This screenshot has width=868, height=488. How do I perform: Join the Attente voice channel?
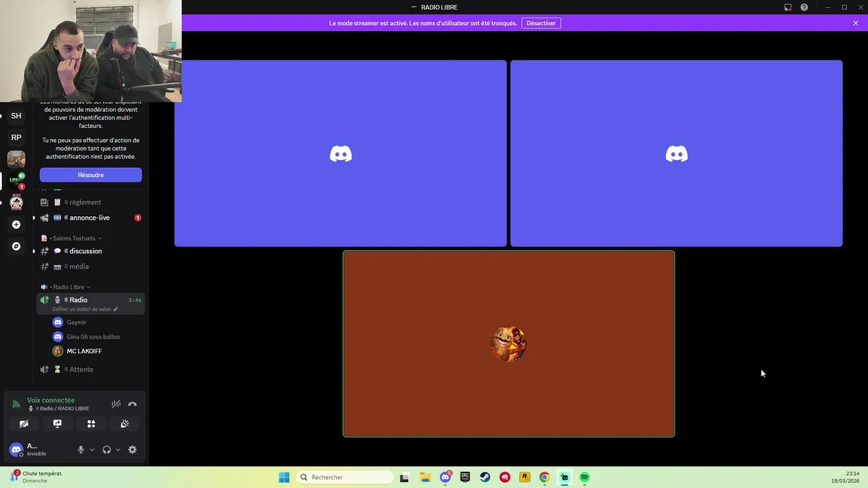[90, 369]
